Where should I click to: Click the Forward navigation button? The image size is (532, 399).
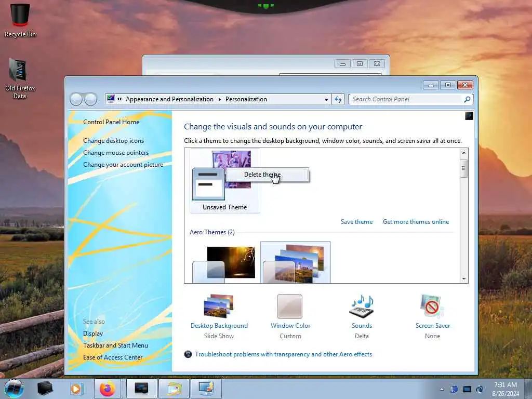click(90, 99)
